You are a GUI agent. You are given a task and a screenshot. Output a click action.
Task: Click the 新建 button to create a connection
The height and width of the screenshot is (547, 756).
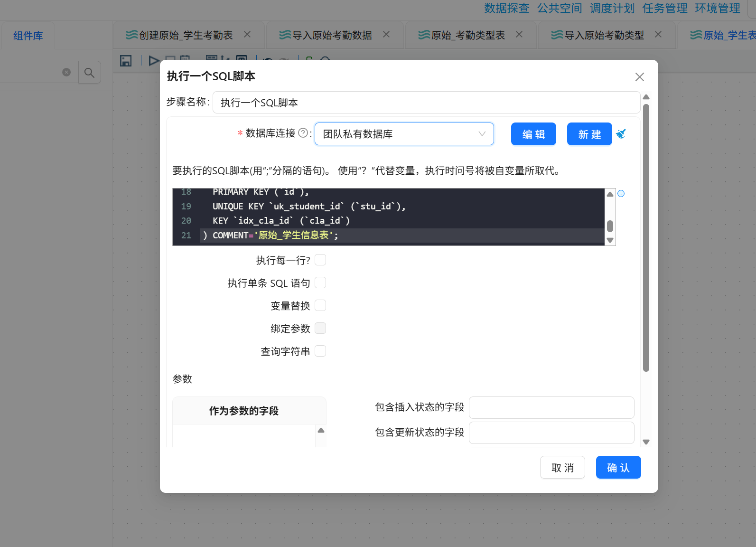[589, 134]
